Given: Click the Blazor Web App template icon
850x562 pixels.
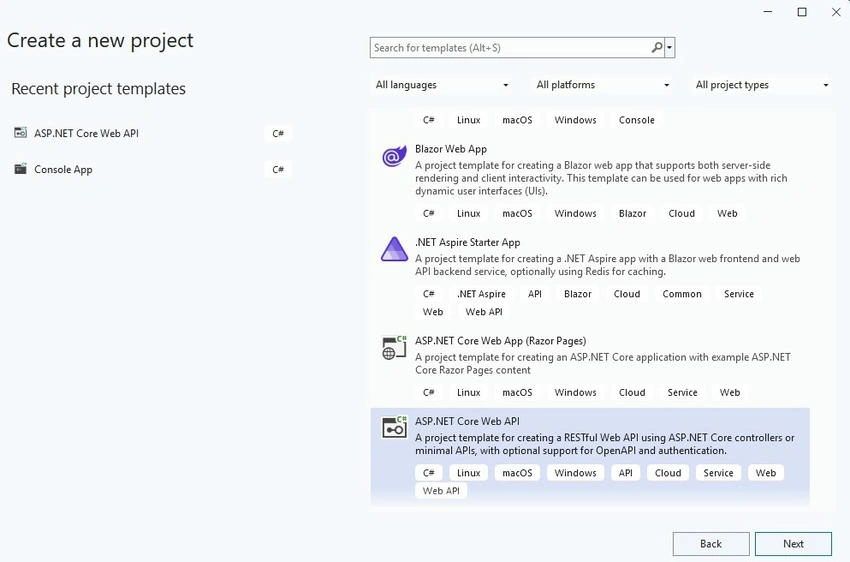Looking at the screenshot, I should click(x=394, y=156).
